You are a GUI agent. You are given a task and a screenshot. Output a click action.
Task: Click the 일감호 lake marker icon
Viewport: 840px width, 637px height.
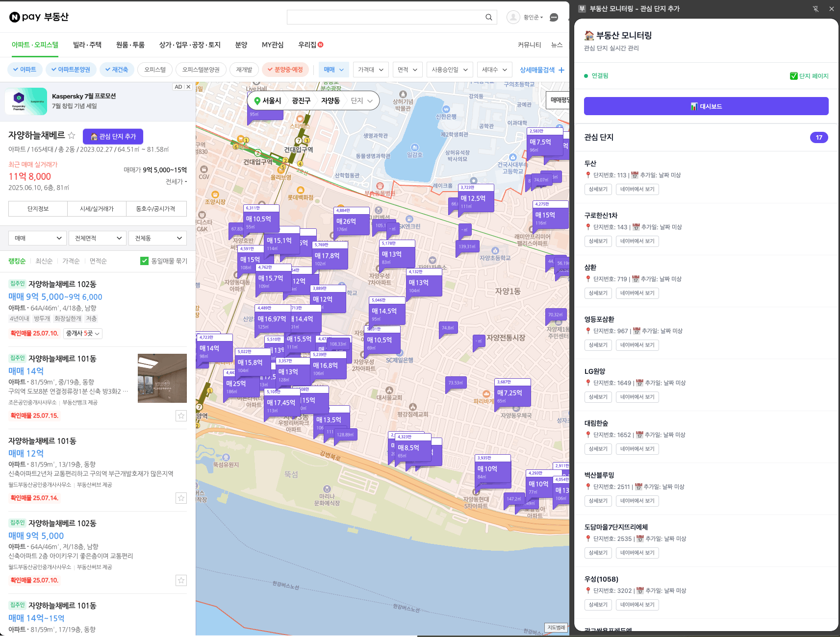click(x=415, y=147)
